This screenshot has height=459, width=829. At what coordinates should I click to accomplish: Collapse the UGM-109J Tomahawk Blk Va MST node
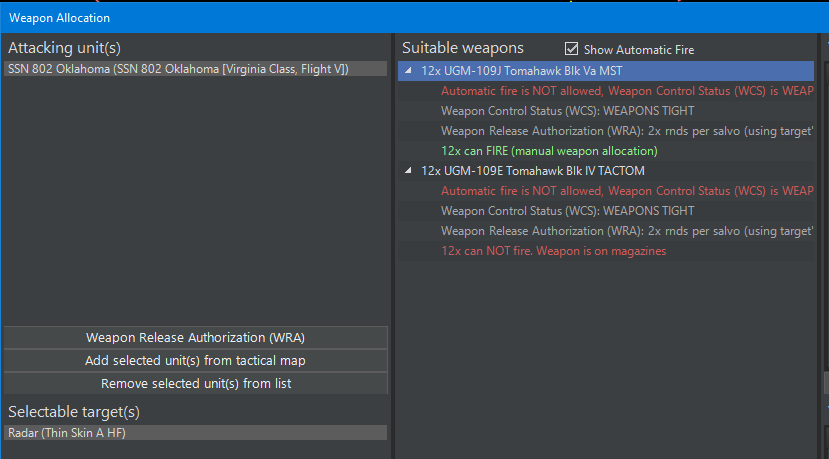pos(408,71)
